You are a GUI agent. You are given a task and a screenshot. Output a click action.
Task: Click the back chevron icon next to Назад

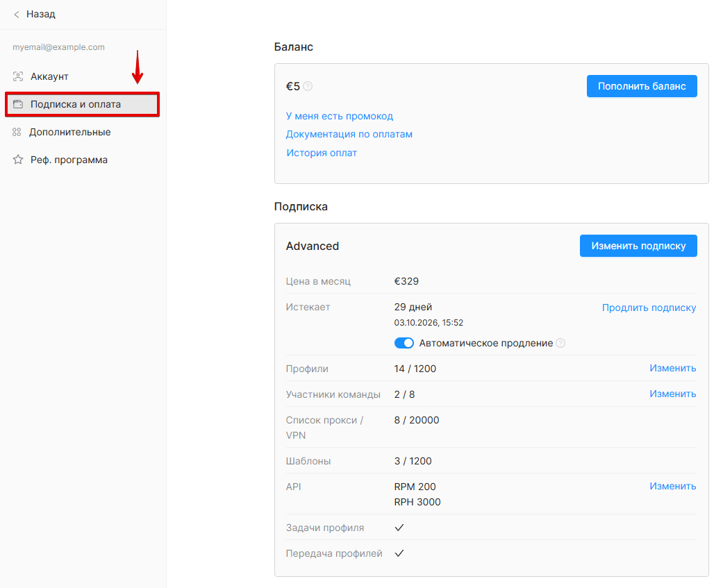click(17, 15)
